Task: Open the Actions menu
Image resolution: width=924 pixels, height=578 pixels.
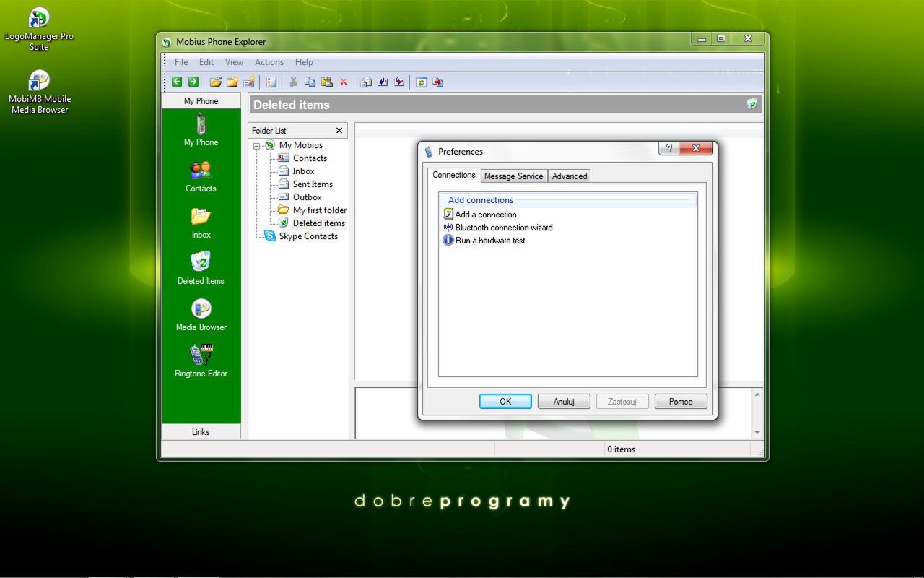Action: tap(269, 62)
